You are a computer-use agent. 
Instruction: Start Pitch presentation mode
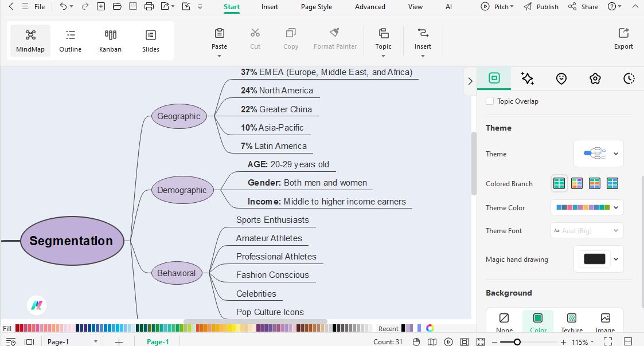[x=497, y=6]
